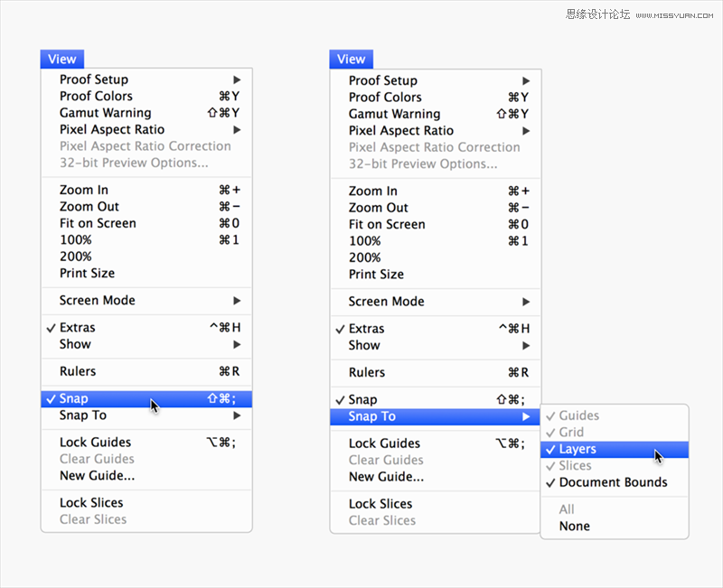This screenshot has height=588, width=723.
Task: Uncheck Layers in the Snap To submenu
Action: pyautogui.click(x=615, y=449)
